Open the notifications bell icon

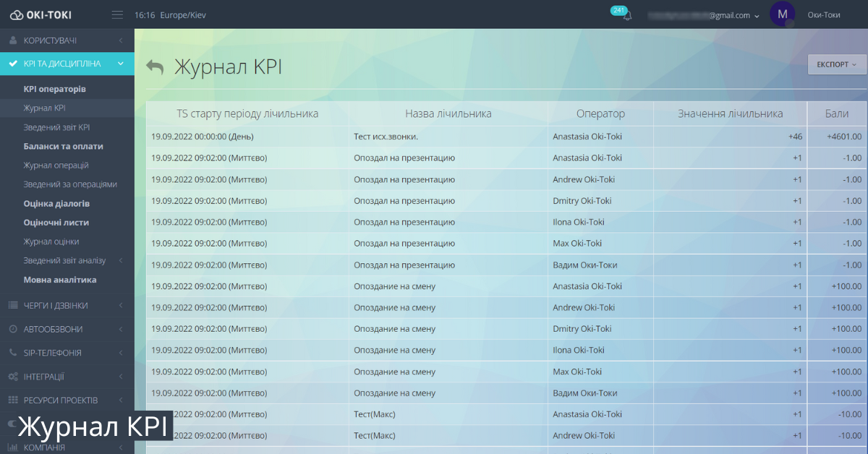click(627, 15)
